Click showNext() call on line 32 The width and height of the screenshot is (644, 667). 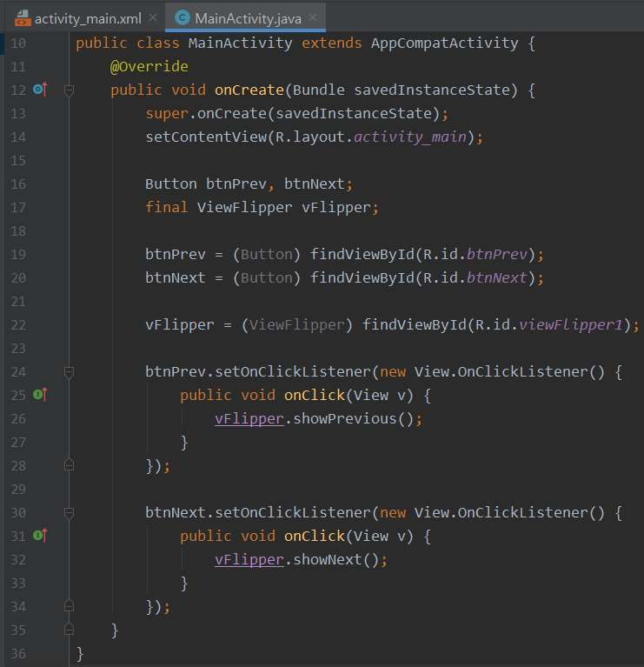[335, 560]
